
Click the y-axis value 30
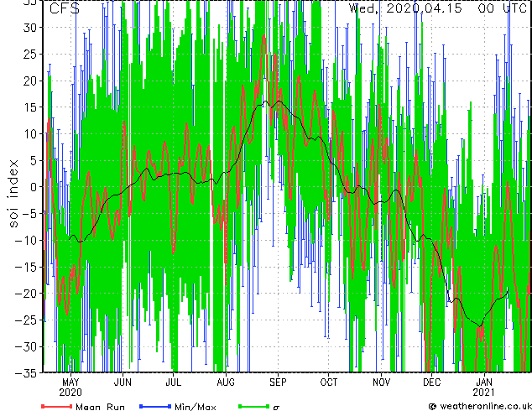click(x=29, y=28)
